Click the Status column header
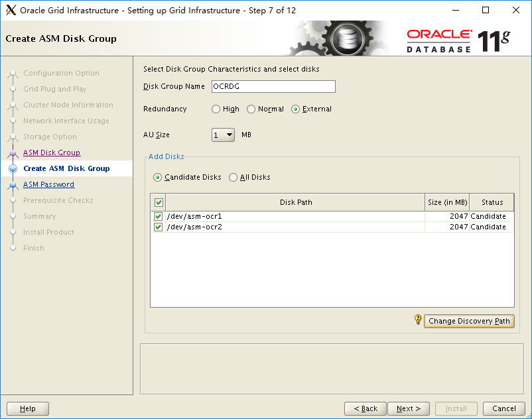This screenshot has height=419, width=532. [492, 202]
